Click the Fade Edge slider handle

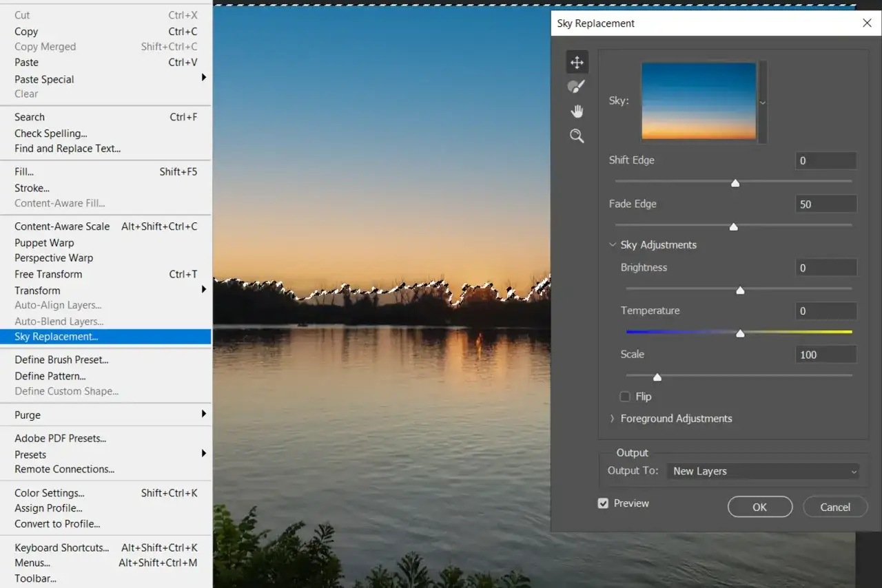coord(733,226)
